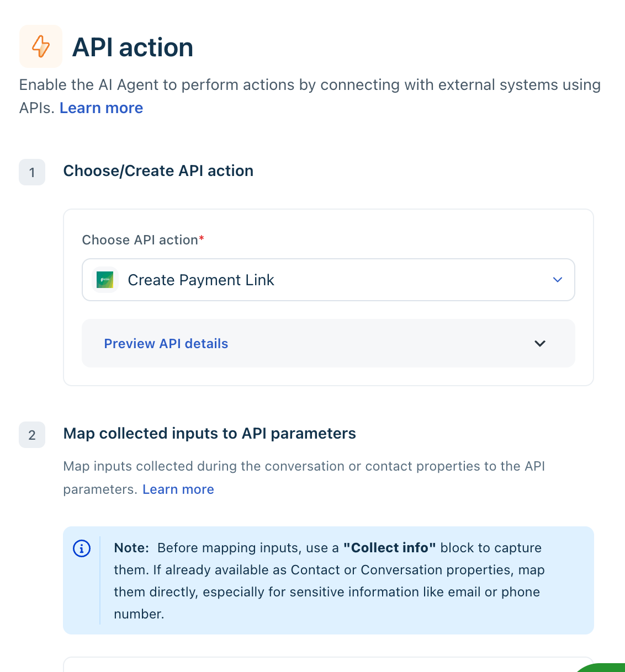Viewport: 625px width, 672px height.
Task: Click the orange lightning bolt API action icon
Action: click(41, 46)
